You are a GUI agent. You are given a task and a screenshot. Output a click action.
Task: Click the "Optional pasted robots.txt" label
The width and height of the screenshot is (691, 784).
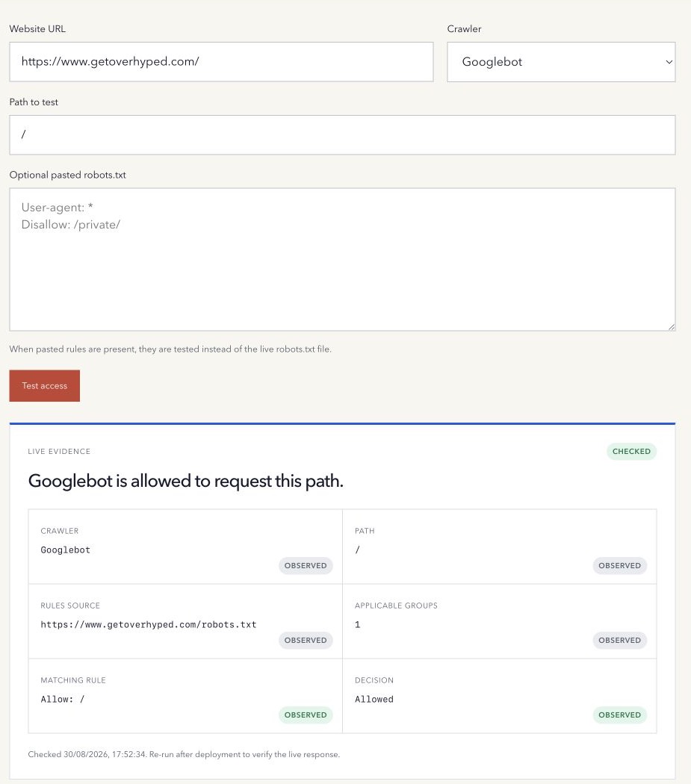point(67,175)
